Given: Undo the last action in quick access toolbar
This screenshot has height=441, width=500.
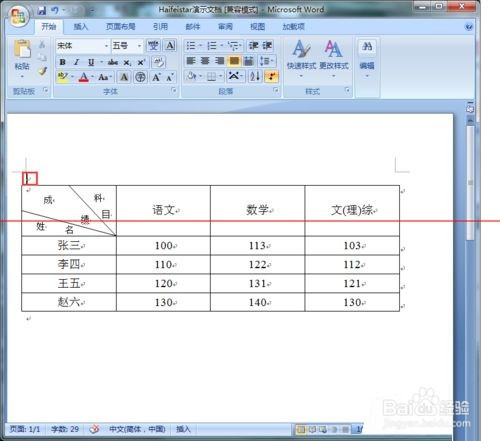Looking at the screenshot, I should (55, 11).
